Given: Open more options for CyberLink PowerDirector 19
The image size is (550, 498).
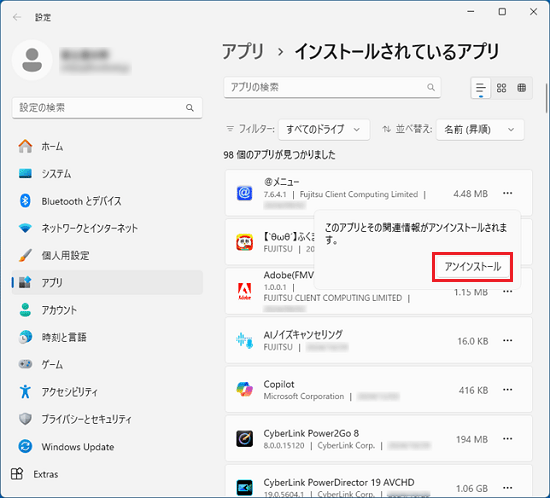Looking at the screenshot, I should click(x=508, y=488).
